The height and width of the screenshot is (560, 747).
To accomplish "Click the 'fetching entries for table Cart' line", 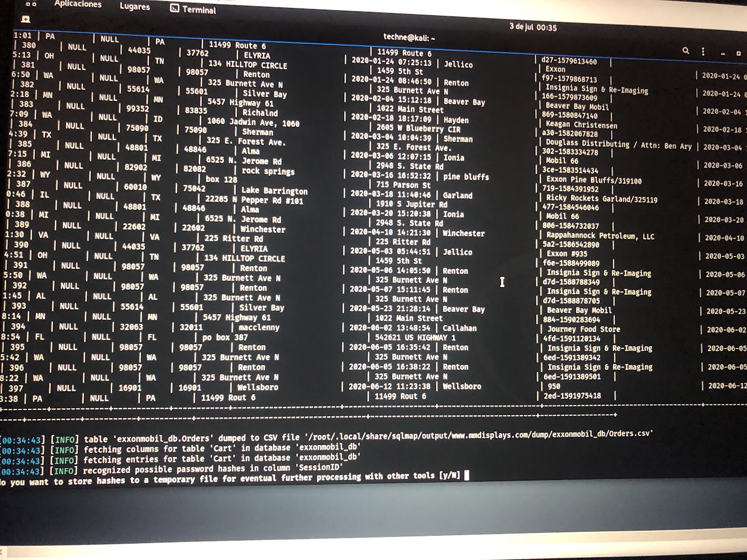I will (x=180, y=459).
